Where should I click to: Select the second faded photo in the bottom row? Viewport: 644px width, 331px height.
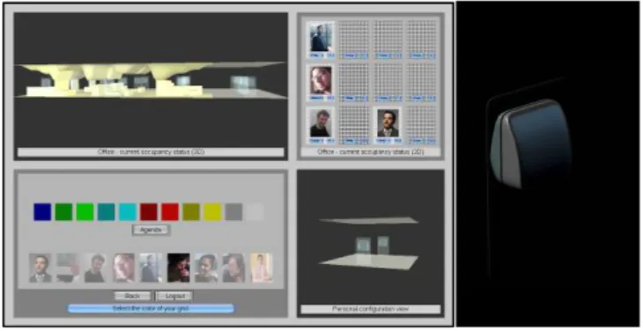68,268
